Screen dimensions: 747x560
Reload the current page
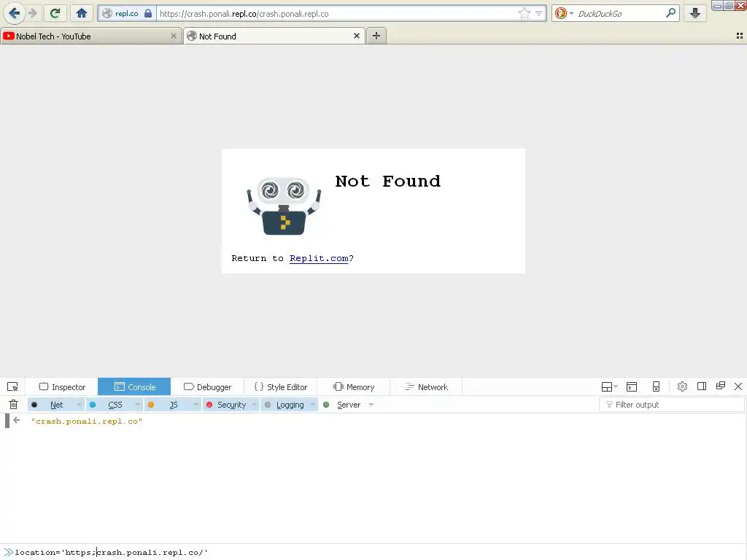click(x=55, y=13)
